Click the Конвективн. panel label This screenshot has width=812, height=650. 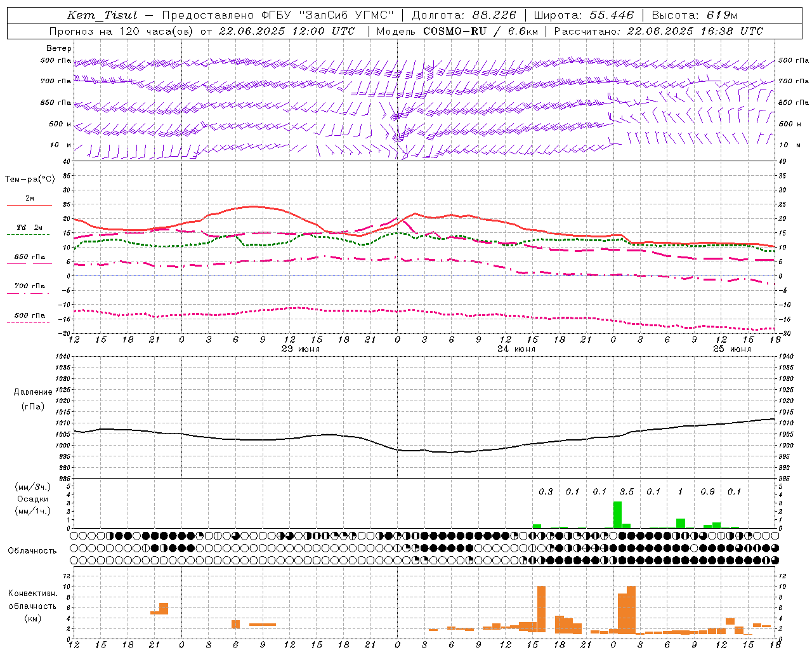(32, 593)
